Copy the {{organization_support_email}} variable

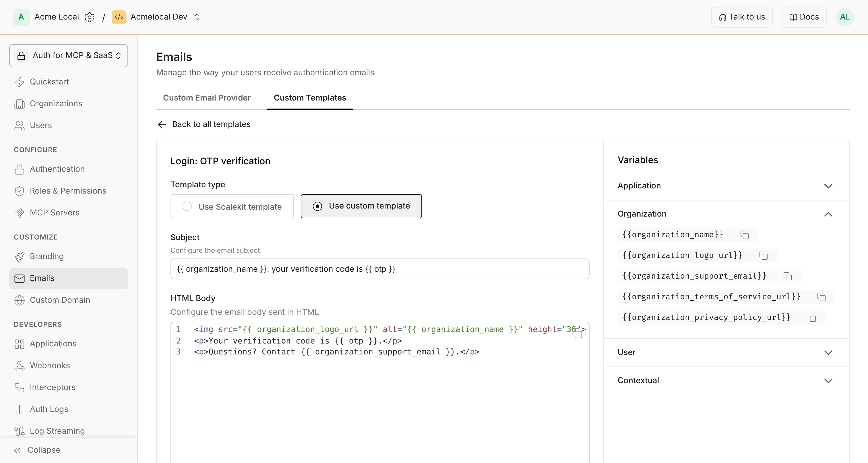tap(787, 276)
